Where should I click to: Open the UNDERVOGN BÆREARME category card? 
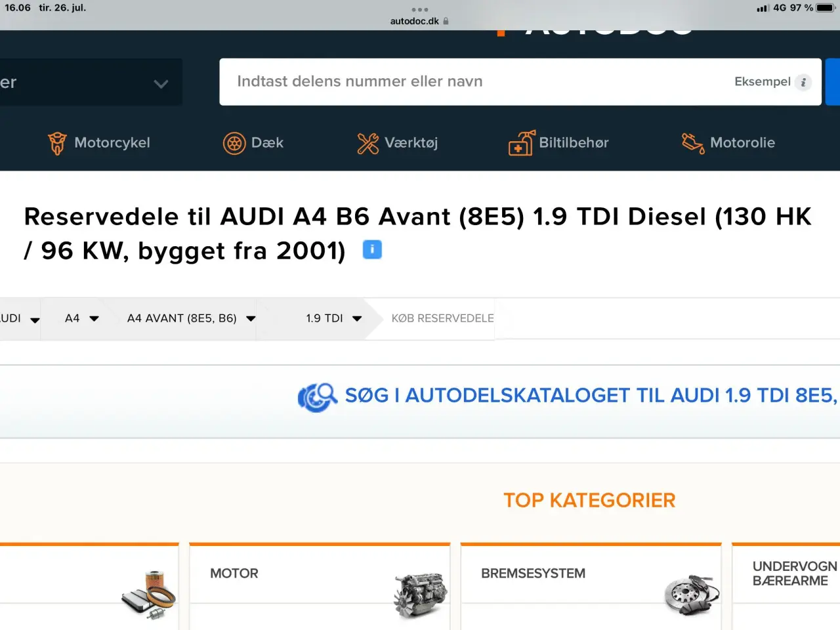(x=786, y=587)
